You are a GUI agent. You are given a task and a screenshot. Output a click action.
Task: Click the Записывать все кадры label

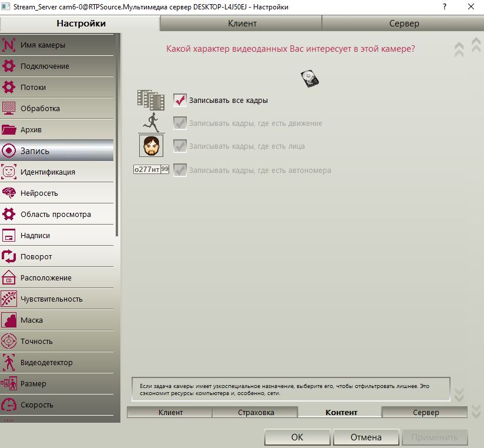tap(228, 101)
